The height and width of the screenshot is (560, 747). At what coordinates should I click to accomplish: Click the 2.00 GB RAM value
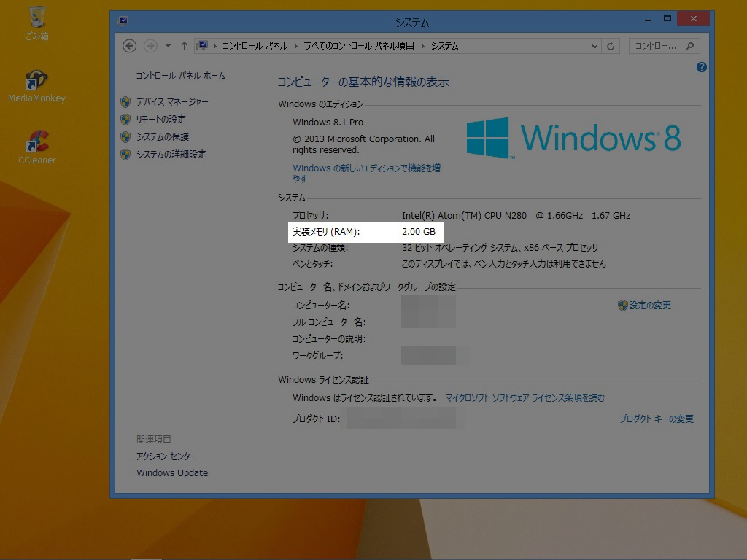point(419,232)
